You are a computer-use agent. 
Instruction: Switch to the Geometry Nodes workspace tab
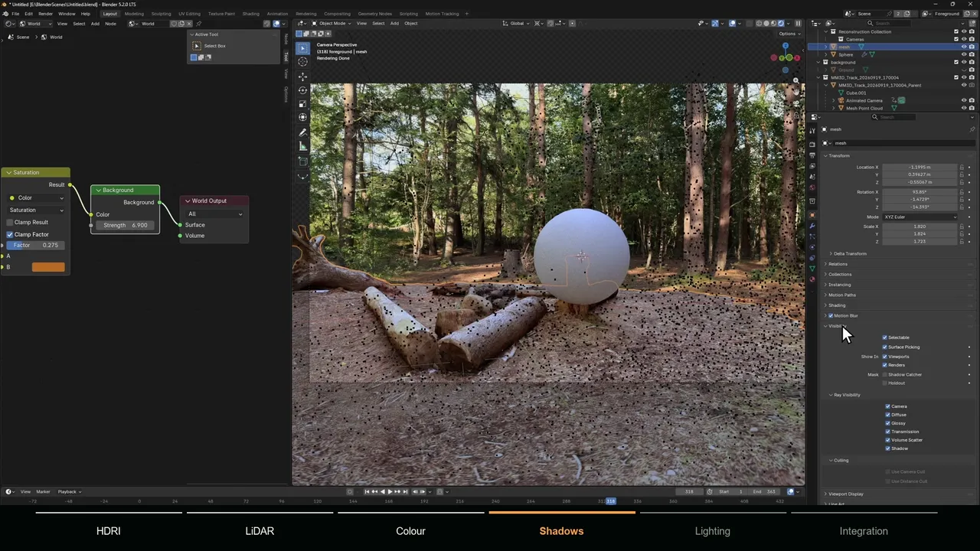374,14
